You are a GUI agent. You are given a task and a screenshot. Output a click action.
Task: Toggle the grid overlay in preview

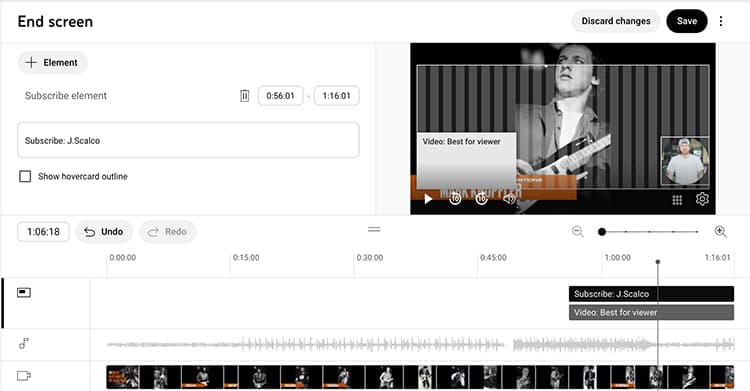pyautogui.click(x=677, y=200)
